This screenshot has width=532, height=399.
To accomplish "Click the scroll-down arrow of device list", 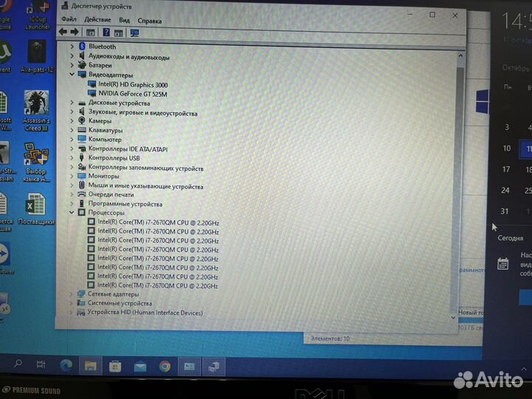I will 453,318.
